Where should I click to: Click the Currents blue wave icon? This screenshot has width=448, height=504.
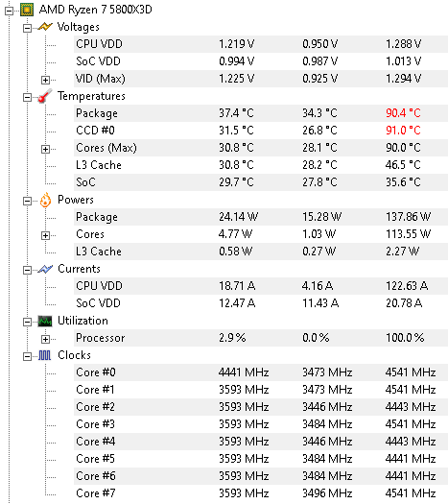pyautogui.click(x=45, y=269)
